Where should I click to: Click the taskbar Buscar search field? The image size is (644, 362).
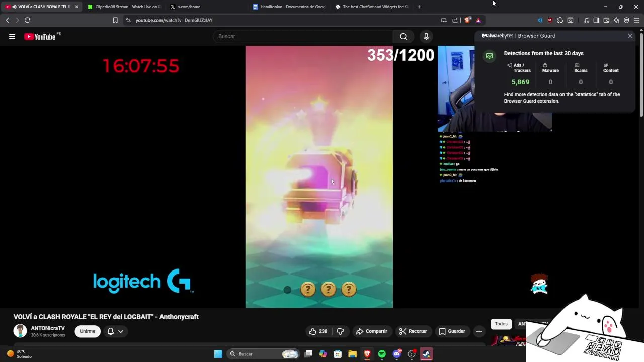coord(263,354)
